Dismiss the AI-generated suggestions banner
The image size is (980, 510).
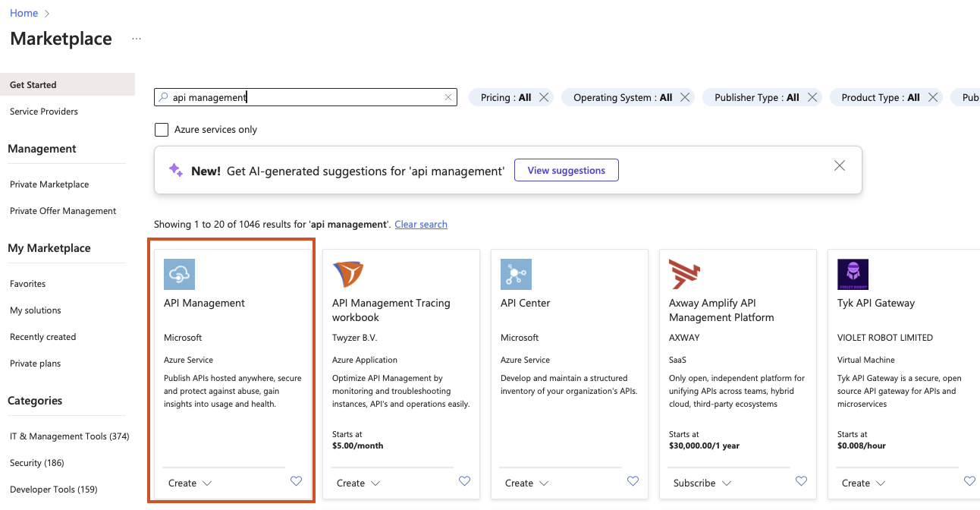point(839,166)
